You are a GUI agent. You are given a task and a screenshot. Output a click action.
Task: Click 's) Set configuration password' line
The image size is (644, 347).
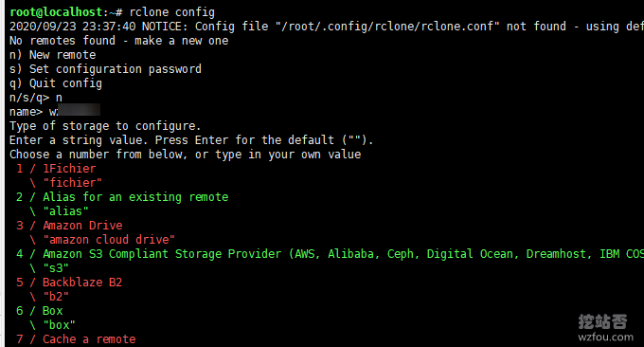pos(105,69)
